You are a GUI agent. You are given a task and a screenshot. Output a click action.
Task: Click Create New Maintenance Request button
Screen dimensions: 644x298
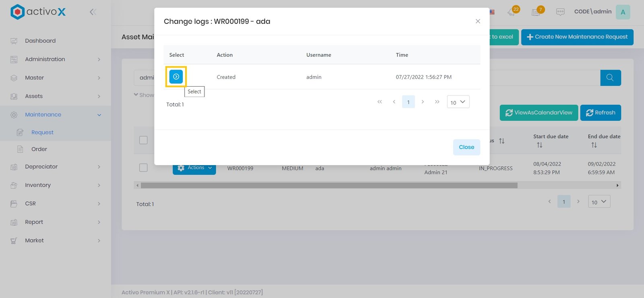[577, 37]
